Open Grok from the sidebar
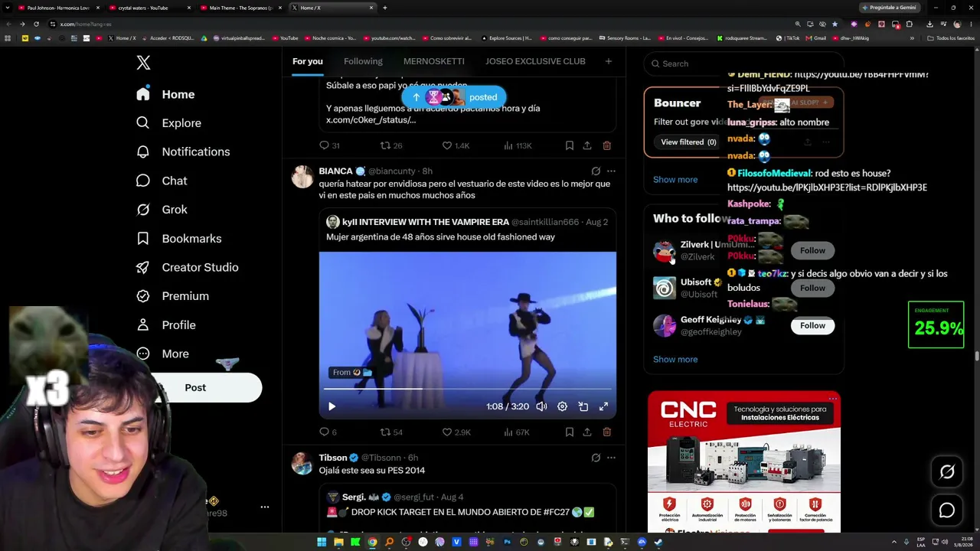 pyautogui.click(x=162, y=210)
